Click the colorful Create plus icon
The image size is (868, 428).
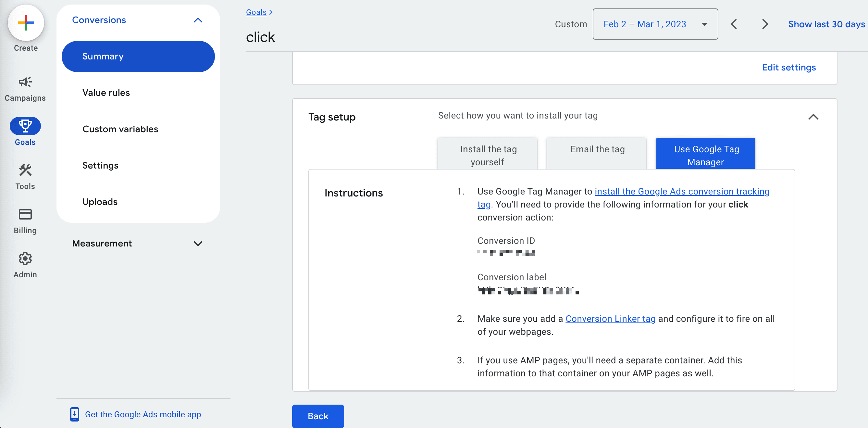tap(26, 23)
